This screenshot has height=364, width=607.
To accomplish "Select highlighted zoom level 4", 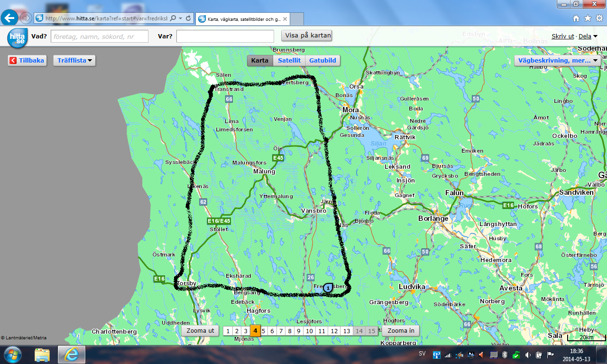I will tap(255, 331).
